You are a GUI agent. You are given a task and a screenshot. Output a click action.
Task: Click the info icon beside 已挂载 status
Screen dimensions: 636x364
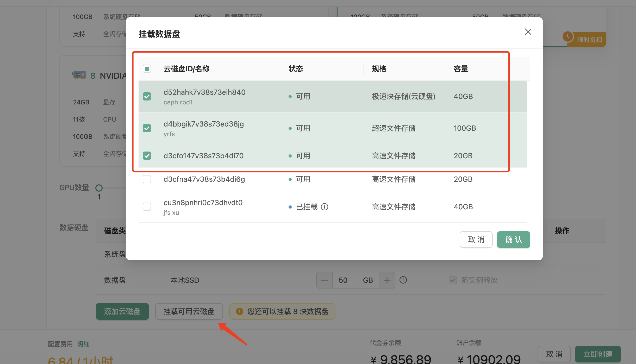(x=325, y=207)
